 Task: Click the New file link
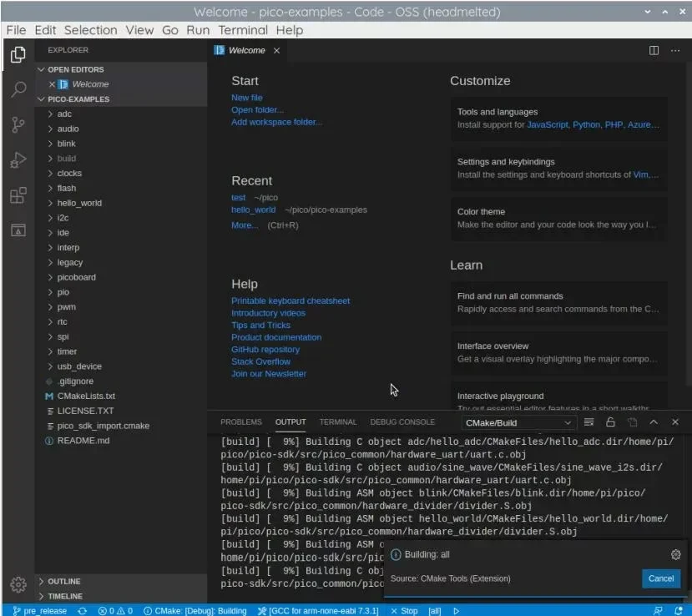click(x=247, y=98)
